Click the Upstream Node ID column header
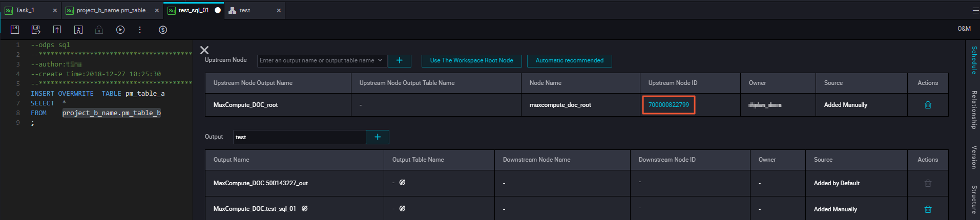 point(673,83)
